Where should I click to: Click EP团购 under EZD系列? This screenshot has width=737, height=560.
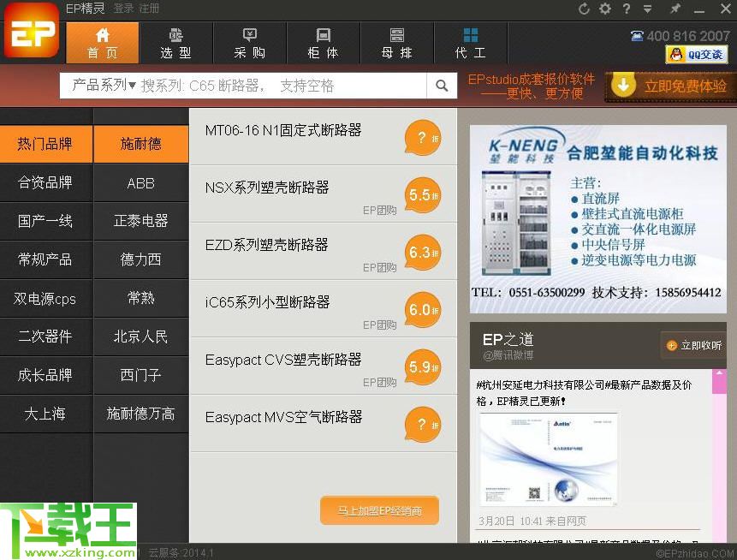[380, 267]
